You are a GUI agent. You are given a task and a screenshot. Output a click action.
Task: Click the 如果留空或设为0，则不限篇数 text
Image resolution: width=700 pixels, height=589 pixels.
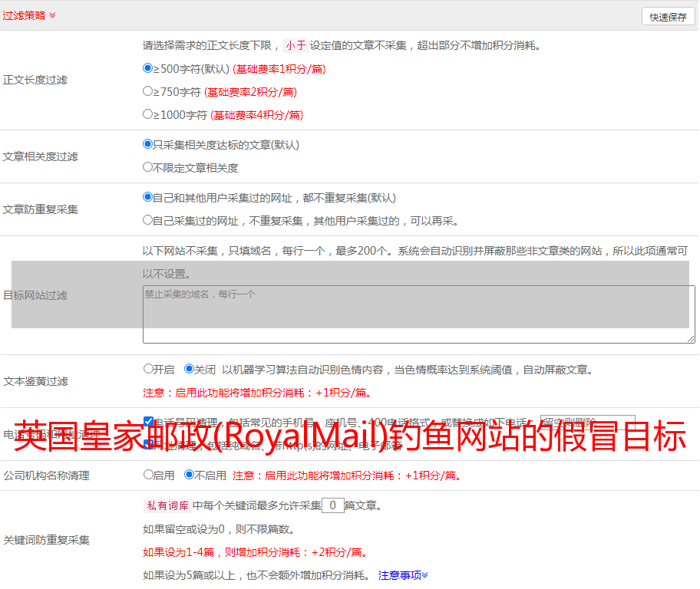219,529
